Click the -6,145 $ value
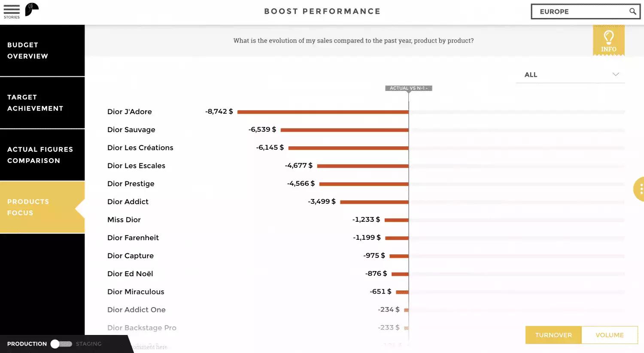644x353 pixels. (270, 148)
